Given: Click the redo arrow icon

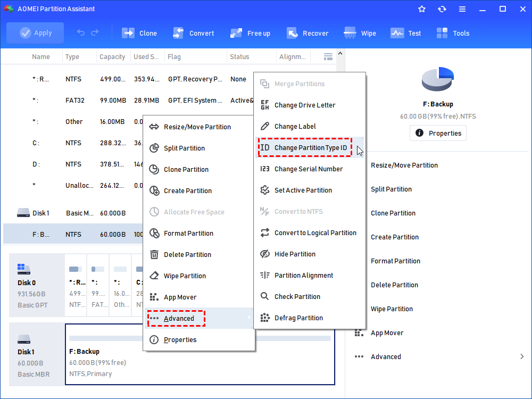Looking at the screenshot, I should pyautogui.click(x=95, y=32).
